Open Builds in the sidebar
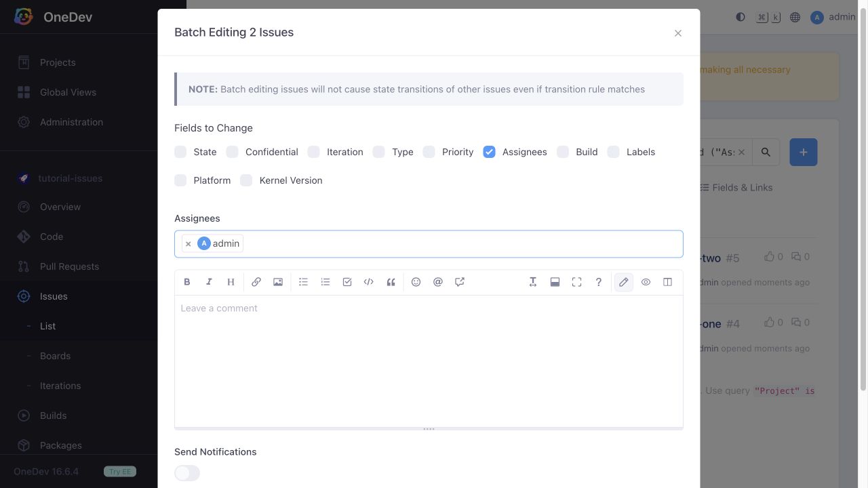 pyautogui.click(x=53, y=415)
